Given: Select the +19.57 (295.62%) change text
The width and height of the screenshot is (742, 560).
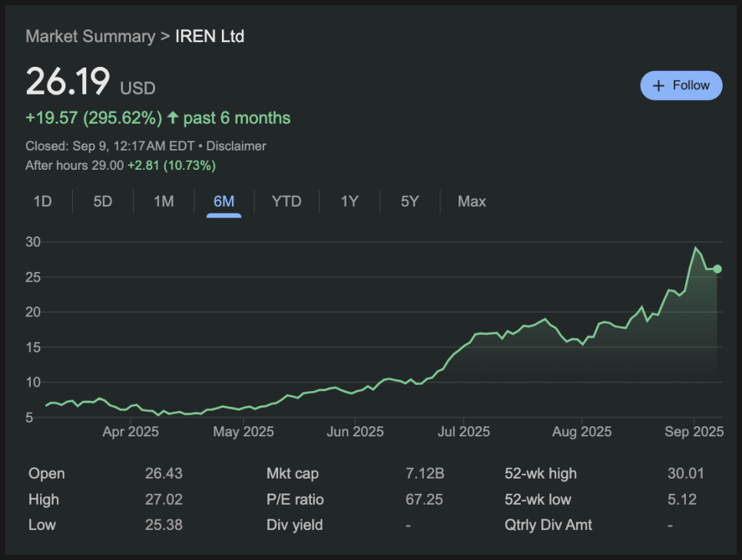Looking at the screenshot, I should pos(94,118).
